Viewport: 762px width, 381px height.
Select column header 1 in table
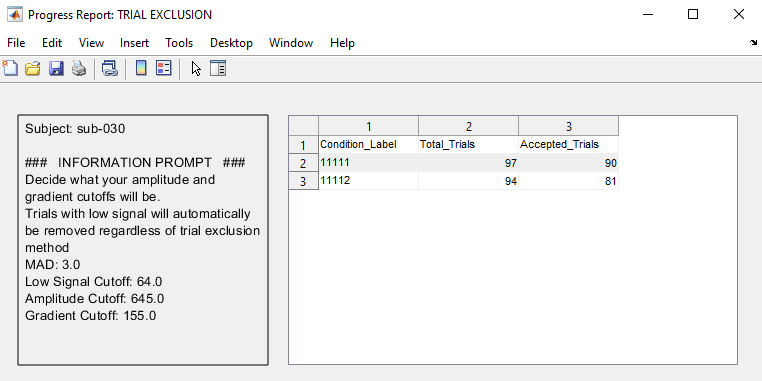pos(368,126)
